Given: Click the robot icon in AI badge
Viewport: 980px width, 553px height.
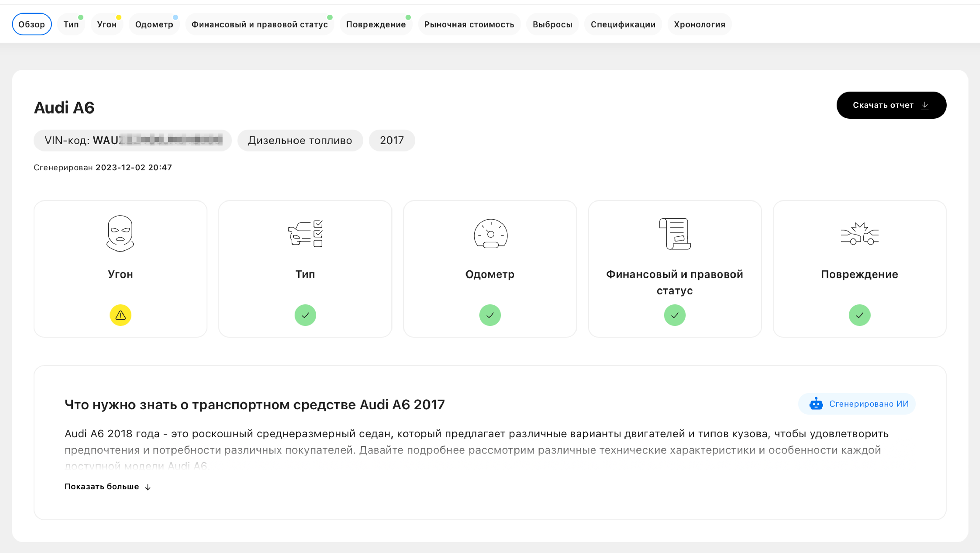Looking at the screenshot, I should click(816, 404).
